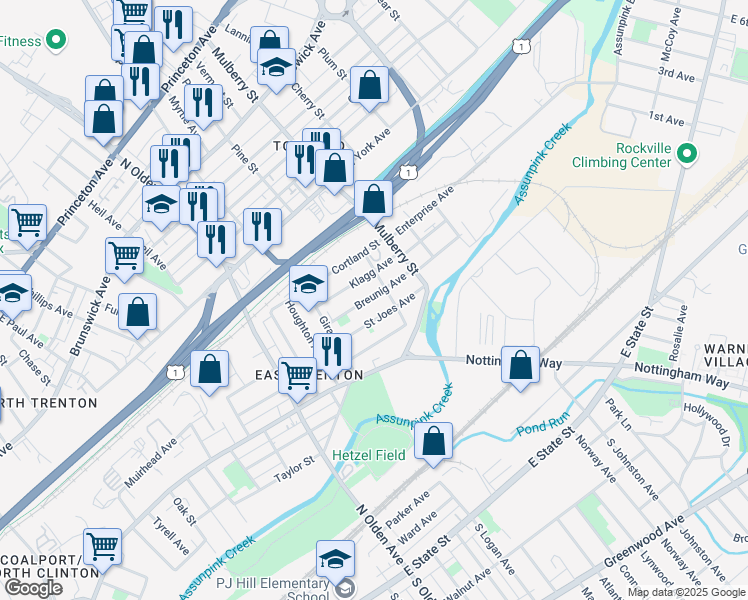Click the Breunig Ave street label
Viewport: 748px width, 600px height.
(380, 291)
